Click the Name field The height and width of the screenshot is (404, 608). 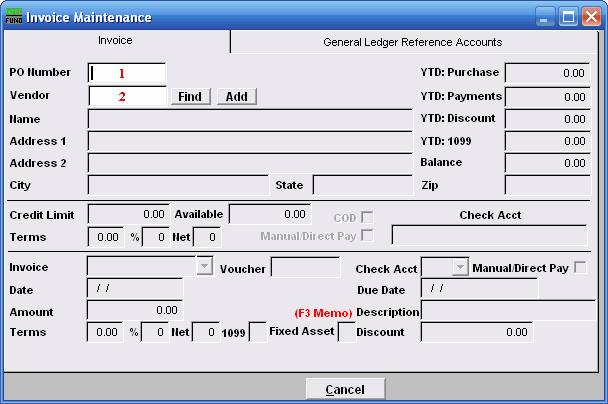[x=250, y=119]
